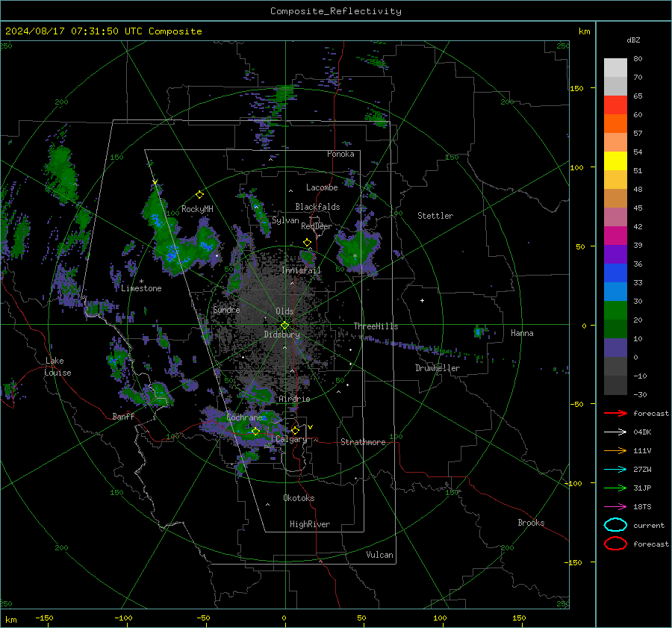672x628 pixels.
Task: Select white plus marker south of Stettler
Action: click(422, 300)
